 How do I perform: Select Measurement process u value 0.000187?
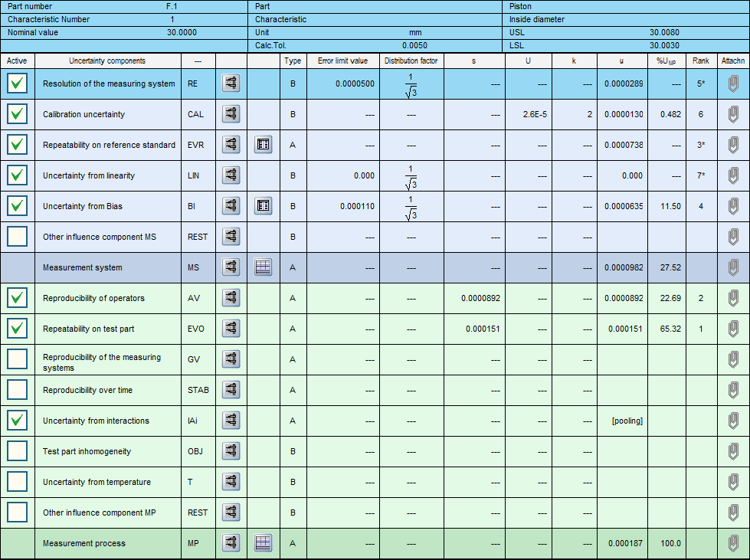click(x=622, y=543)
